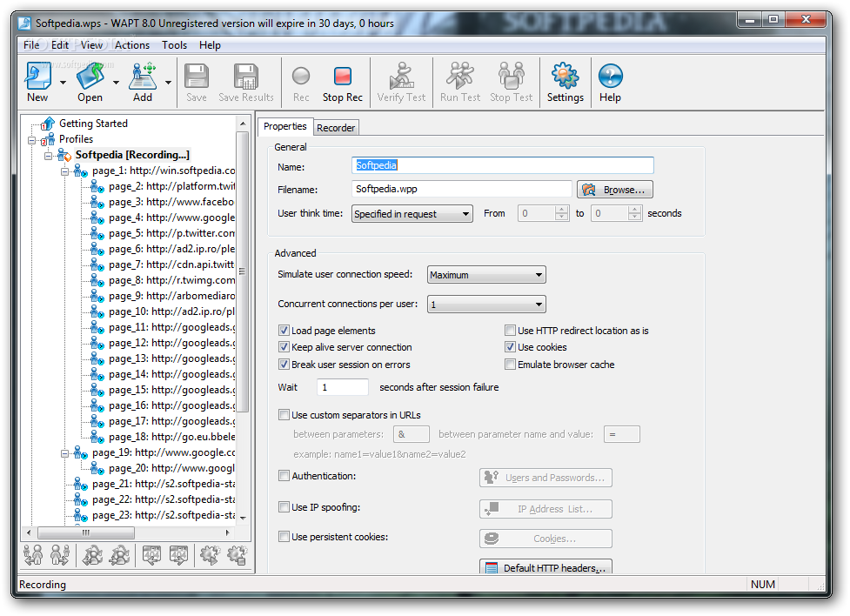The width and height of the screenshot is (850, 616).
Task: Toggle the Use cookies checkbox
Action: (510, 347)
